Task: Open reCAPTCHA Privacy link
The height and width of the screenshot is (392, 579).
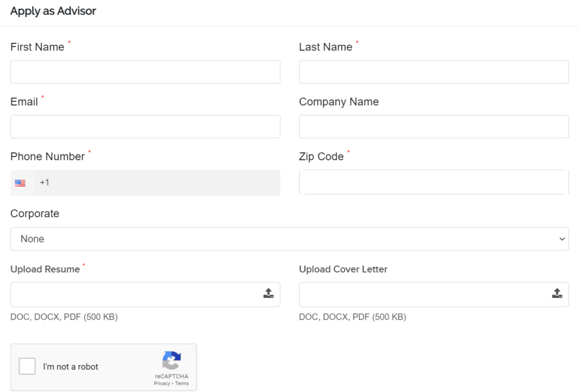Action: pos(162,384)
